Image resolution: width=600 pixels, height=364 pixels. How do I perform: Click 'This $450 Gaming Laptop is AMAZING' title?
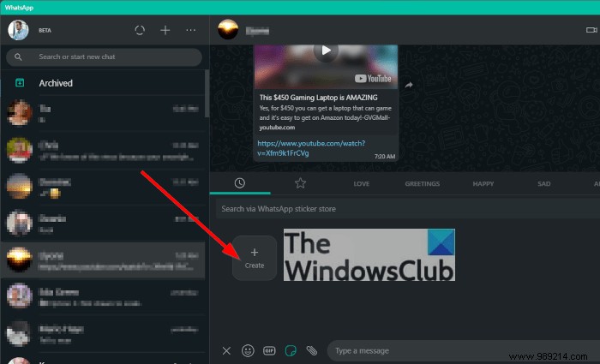coord(318,98)
